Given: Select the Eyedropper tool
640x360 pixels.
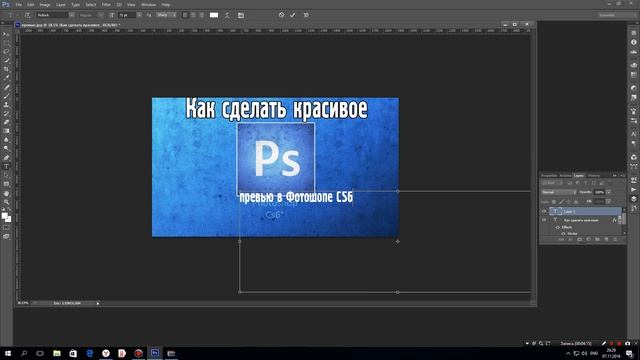Looking at the screenshot, I should coord(6,78).
